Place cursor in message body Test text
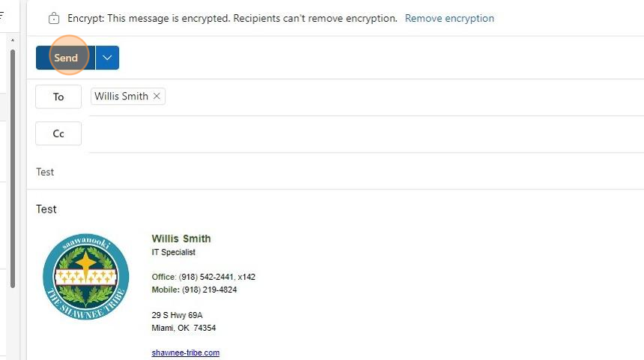 point(46,210)
